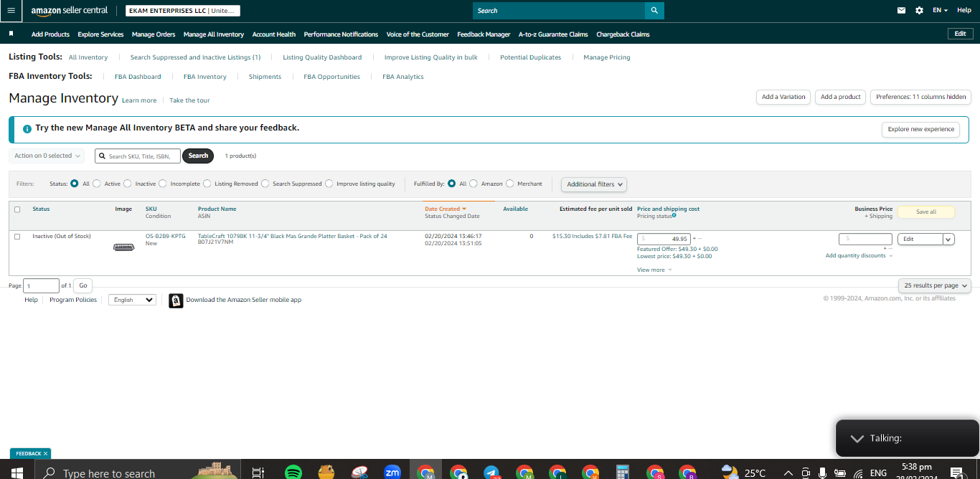The width and height of the screenshot is (980, 479).
Task: Click the page number input field
Action: (41, 285)
